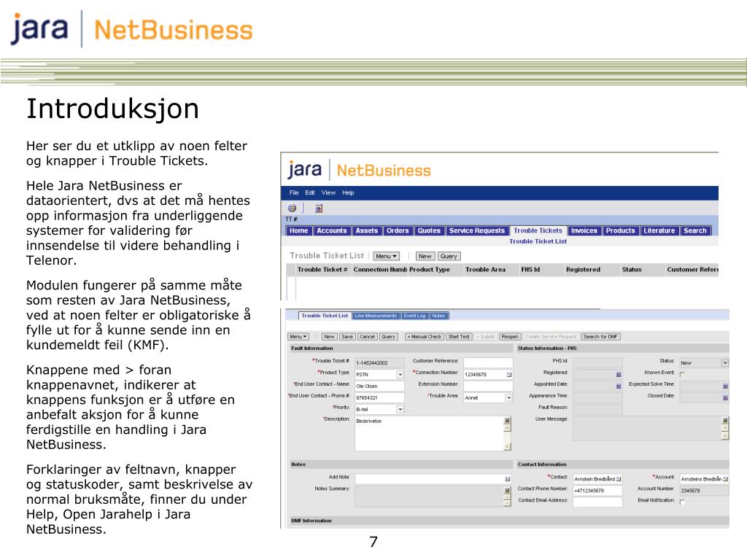
Task: Click the Contact Email Address field
Action: pos(597,502)
